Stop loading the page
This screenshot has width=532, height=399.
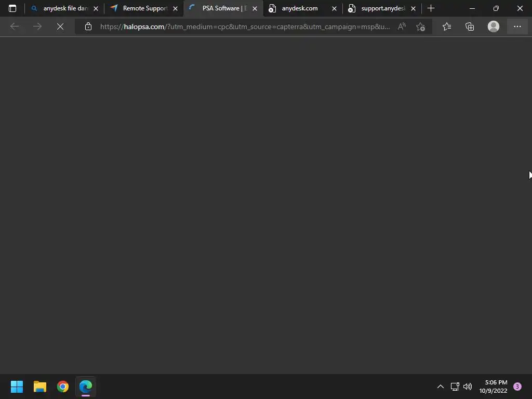(60, 26)
